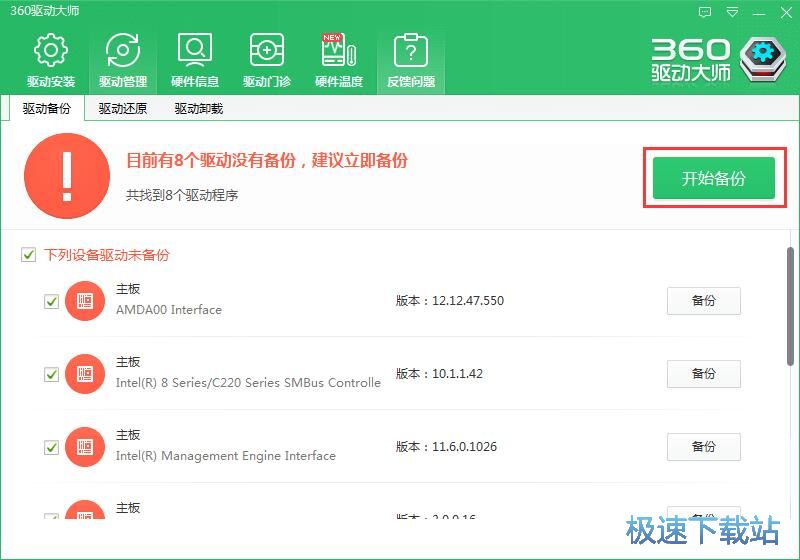Open the 驱动门诊 driver clinic section
Image resolution: width=800 pixels, height=560 pixels.
click(266, 60)
